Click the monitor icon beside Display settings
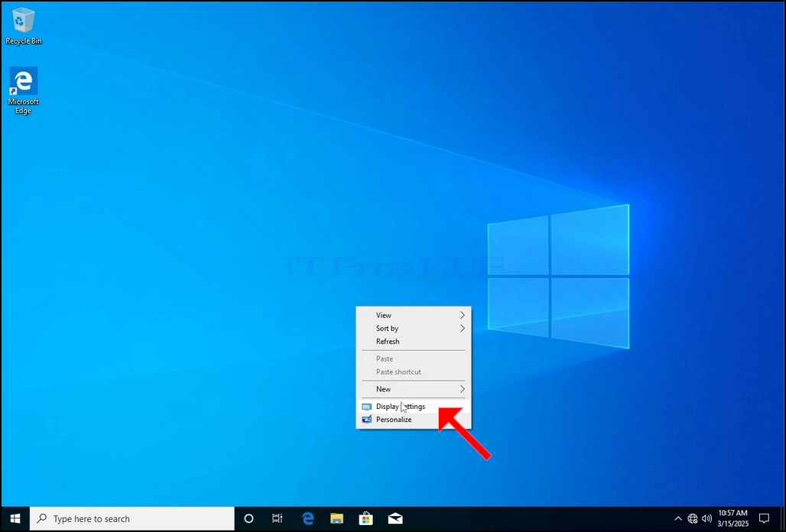The image size is (786, 532). 366,407
